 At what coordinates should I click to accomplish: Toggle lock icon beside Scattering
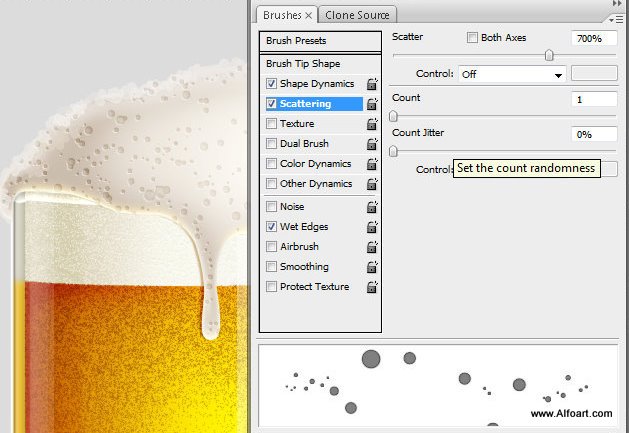coord(372,104)
